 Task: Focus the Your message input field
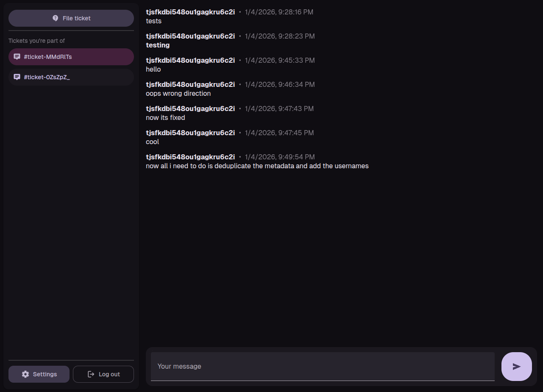point(323,366)
